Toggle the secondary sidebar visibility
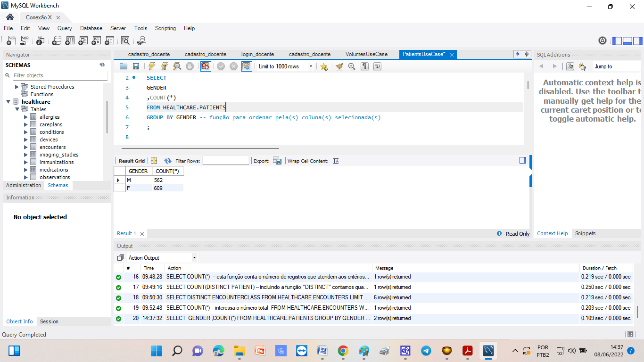The image size is (644, 362). point(637,41)
